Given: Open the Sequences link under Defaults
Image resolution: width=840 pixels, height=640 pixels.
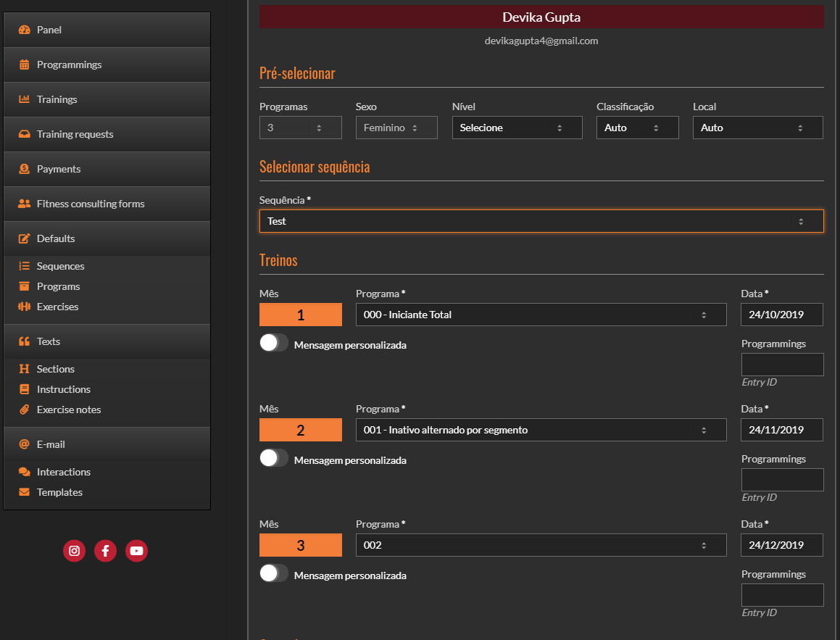Looking at the screenshot, I should [x=61, y=266].
